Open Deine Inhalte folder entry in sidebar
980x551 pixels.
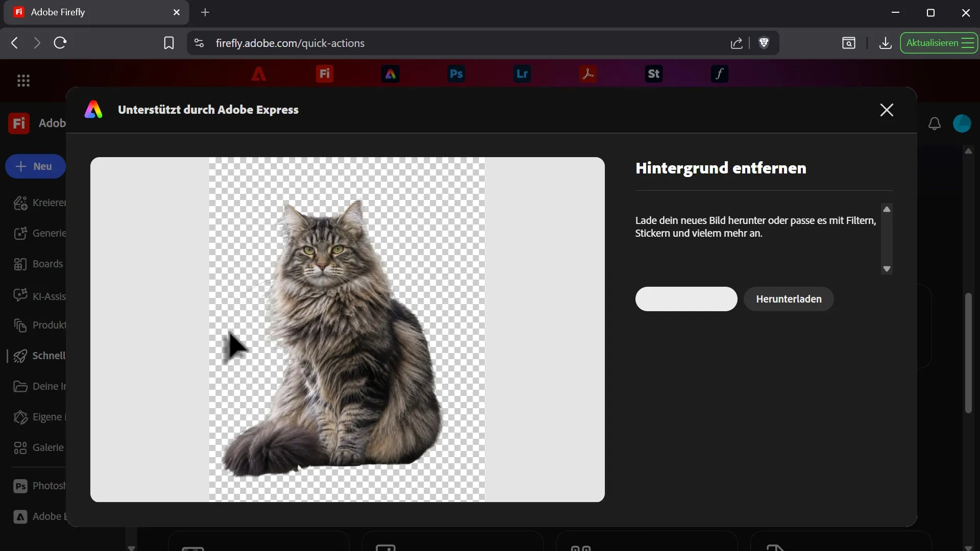40,386
